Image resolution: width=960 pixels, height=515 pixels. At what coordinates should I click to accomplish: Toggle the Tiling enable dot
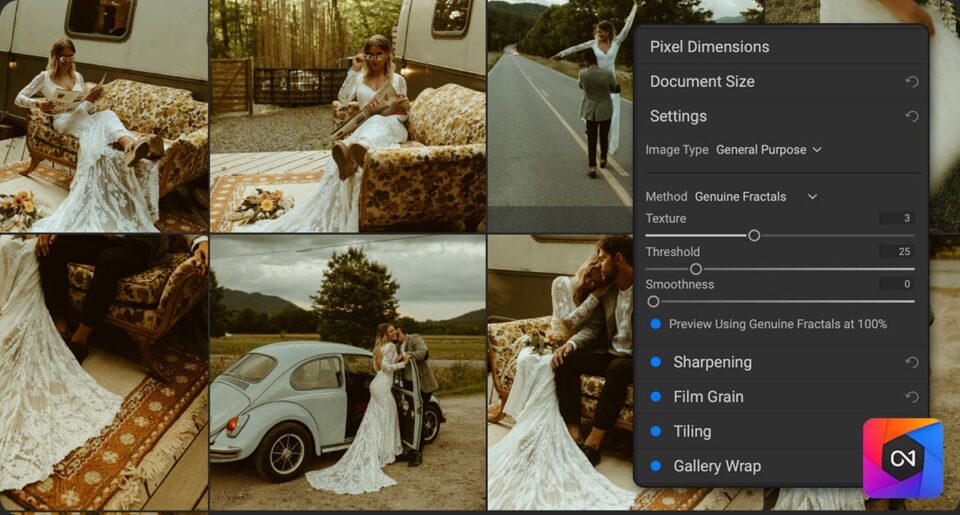click(x=656, y=431)
